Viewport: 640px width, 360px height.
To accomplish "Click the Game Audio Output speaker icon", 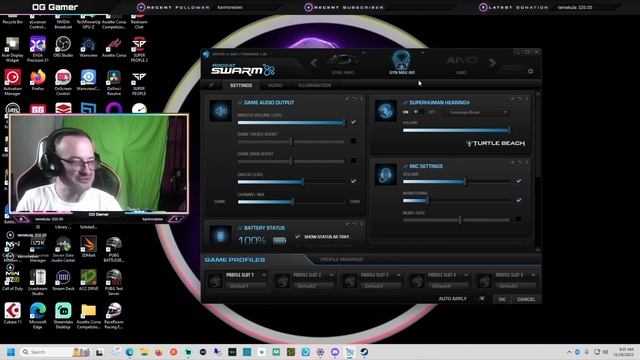I will click(220, 111).
